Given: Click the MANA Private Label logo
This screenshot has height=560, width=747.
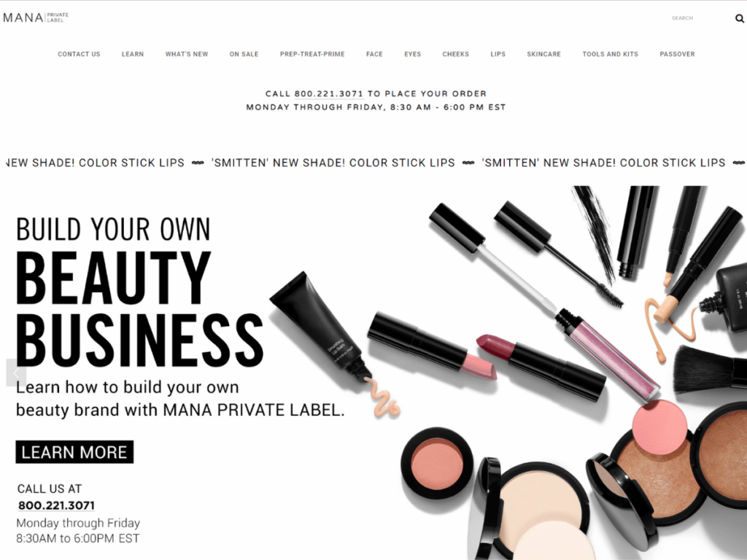Looking at the screenshot, I should tap(36, 17).
